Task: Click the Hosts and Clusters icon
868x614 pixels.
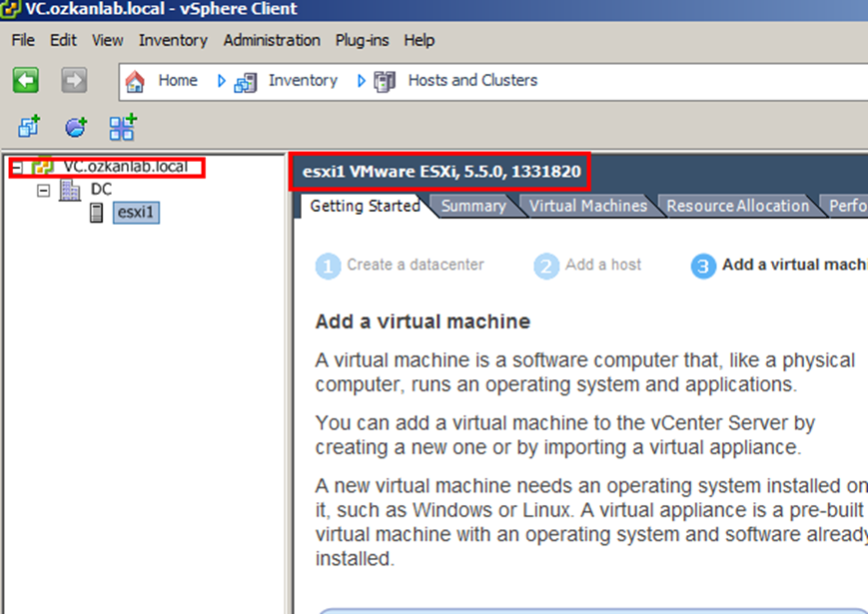Action: point(385,82)
